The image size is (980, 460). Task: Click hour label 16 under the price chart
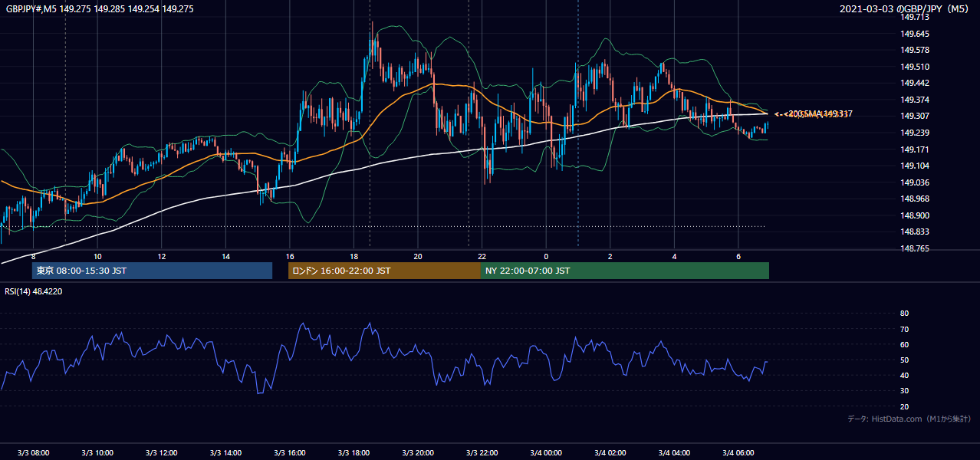[x=289, y=256]
